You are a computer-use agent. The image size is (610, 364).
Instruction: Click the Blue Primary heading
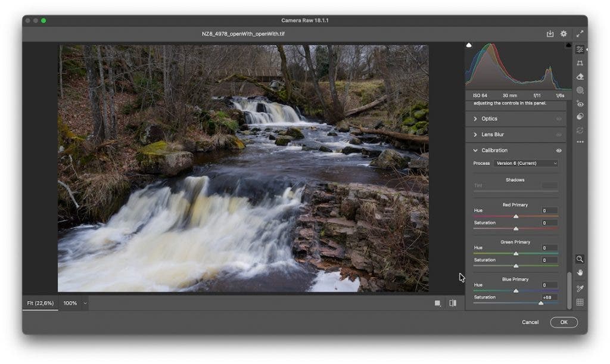pyautogui.click(x=515, y=279)
